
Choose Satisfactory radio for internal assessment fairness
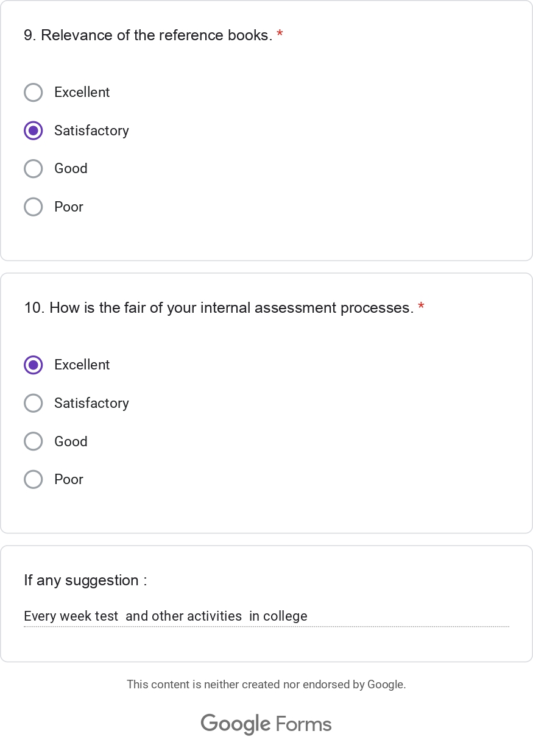[33, 403]
